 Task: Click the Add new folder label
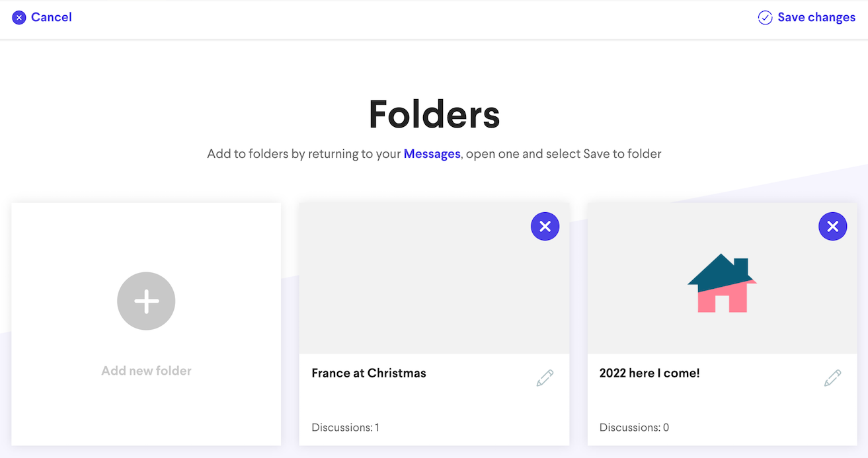point(146,371)
